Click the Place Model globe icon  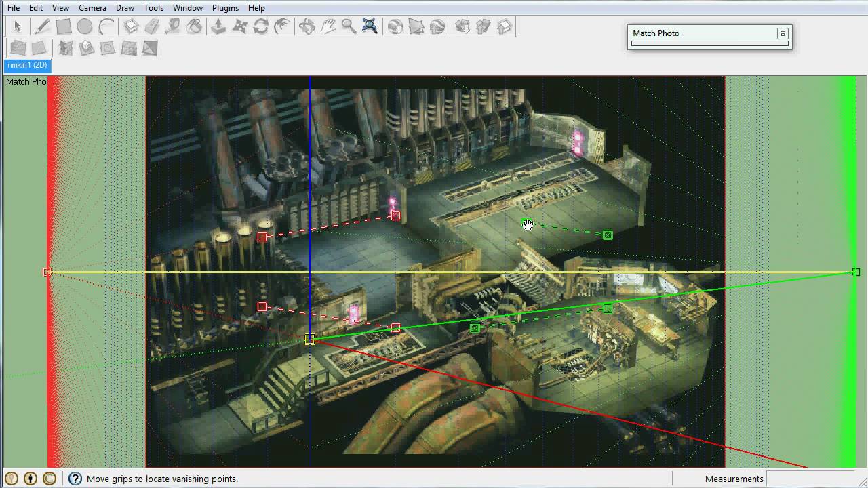(x=437, y=26)
